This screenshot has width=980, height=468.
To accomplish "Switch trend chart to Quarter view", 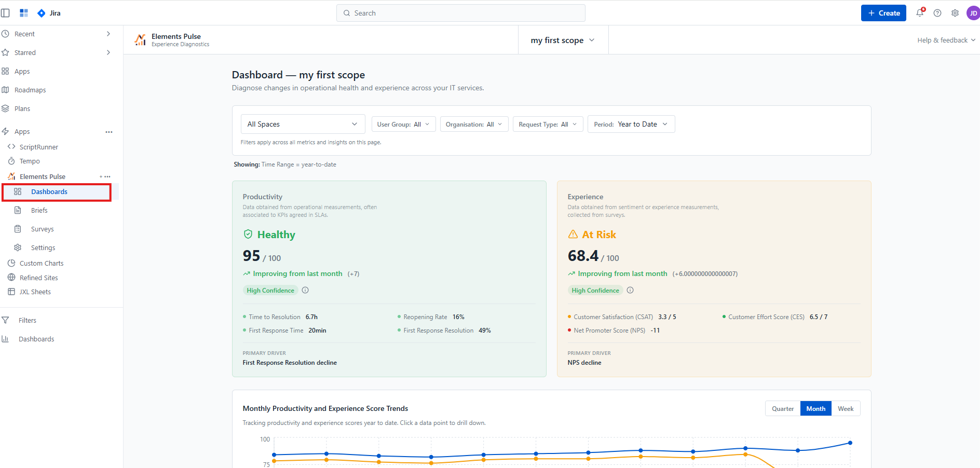I will pos(783,409).
